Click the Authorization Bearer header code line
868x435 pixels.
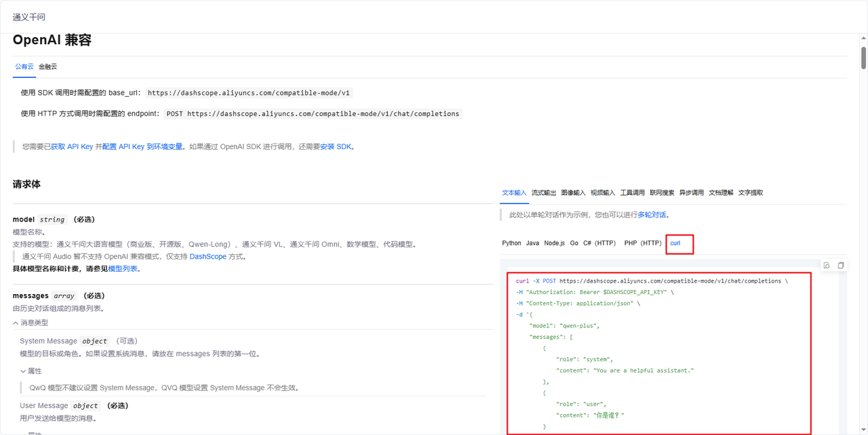click(x=595, y=292)
